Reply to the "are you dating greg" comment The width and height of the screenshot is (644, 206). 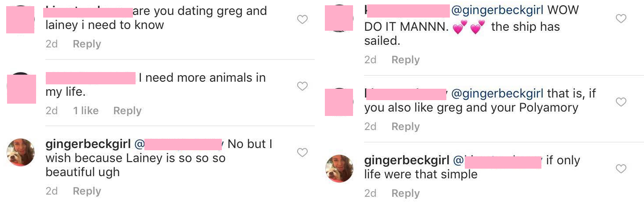click(87, 44)
